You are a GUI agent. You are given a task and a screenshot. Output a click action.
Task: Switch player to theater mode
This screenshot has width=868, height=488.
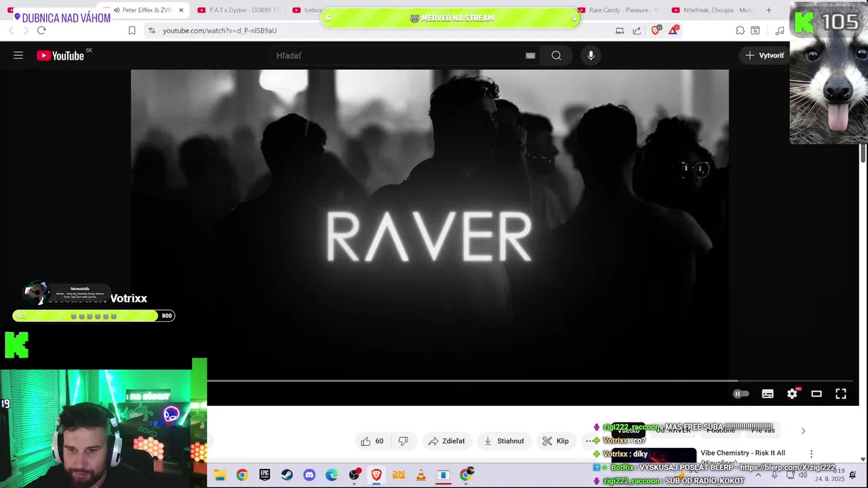[816, 394]
